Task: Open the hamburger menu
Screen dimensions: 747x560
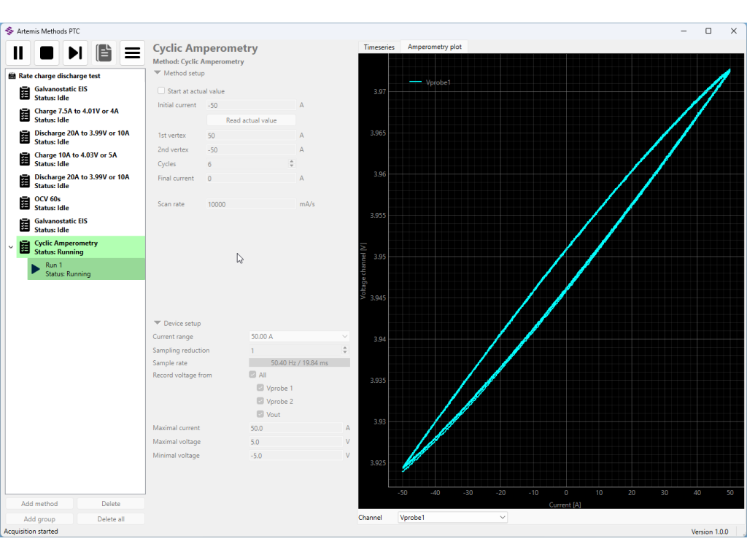Action: [x=132, y=52]
